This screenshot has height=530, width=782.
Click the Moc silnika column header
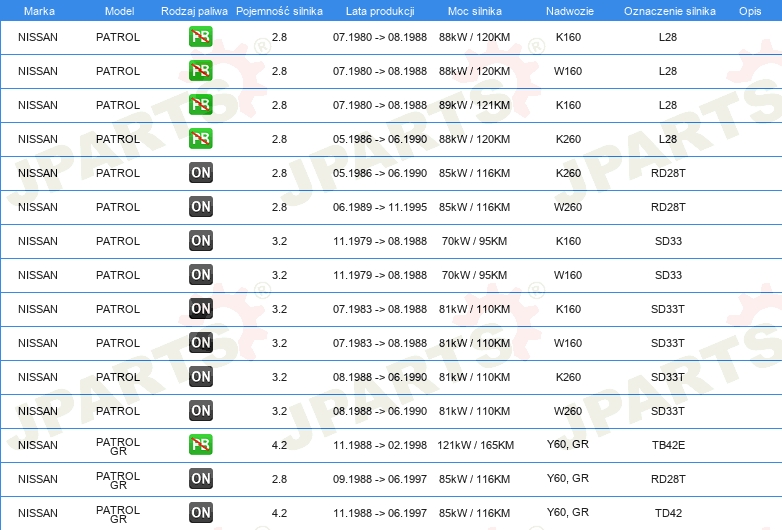point(475,11)
